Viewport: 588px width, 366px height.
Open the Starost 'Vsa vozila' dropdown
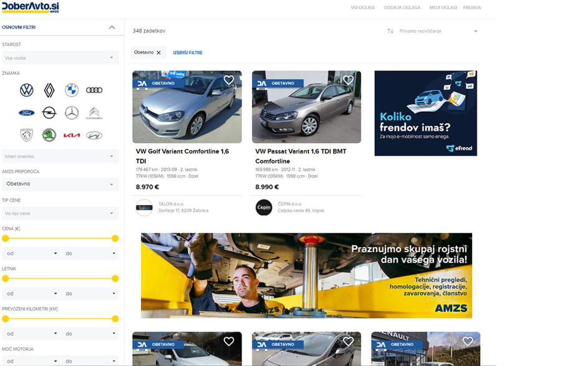tap(60, 58)
